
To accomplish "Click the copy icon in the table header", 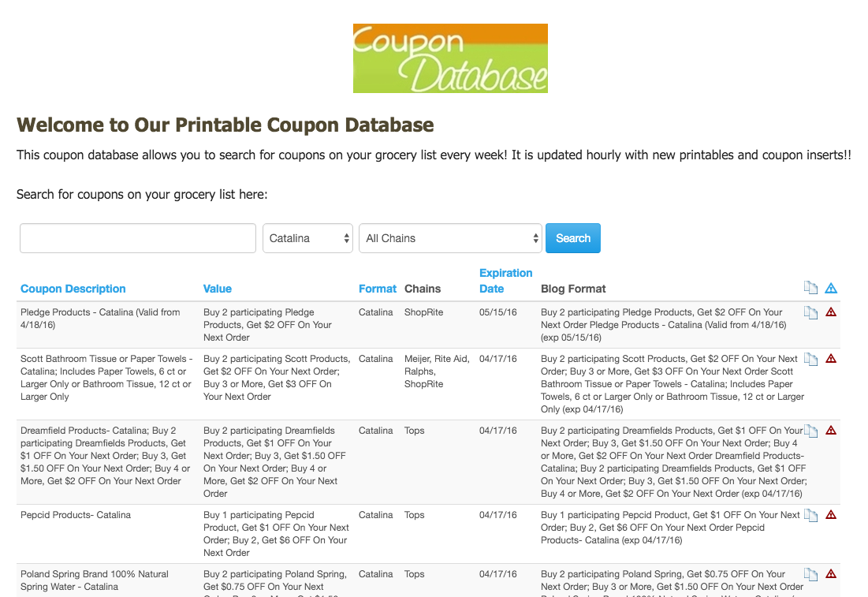I will coord(810,287).
